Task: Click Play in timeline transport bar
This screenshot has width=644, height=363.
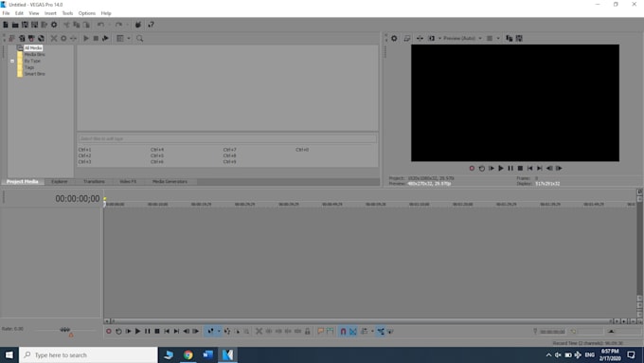Action: [137, 332]
